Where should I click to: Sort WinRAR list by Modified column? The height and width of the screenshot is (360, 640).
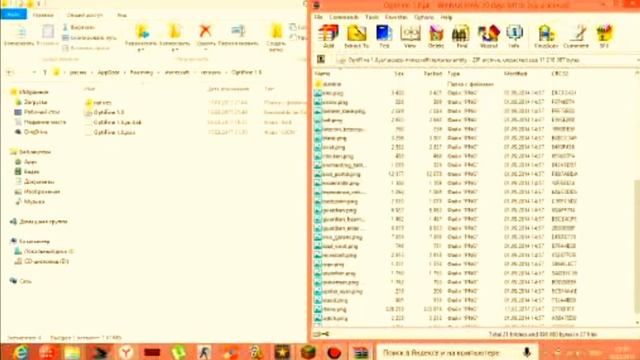point(516,73)
